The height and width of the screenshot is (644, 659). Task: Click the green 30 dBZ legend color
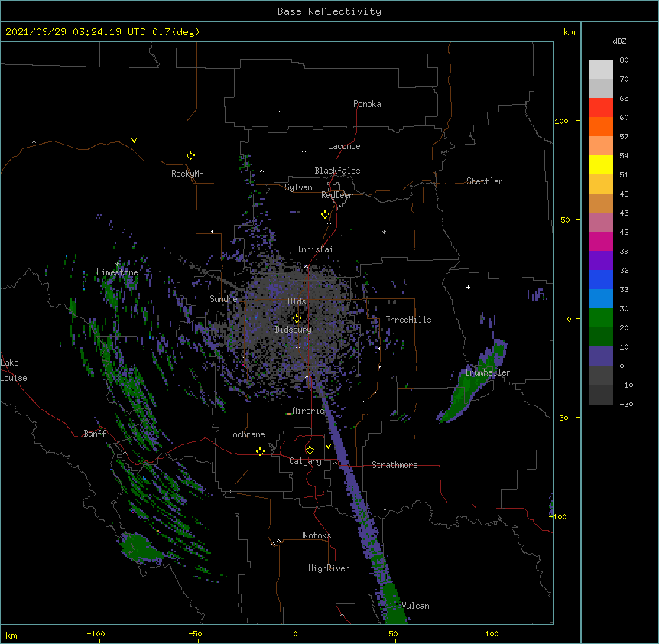[601, 318]
